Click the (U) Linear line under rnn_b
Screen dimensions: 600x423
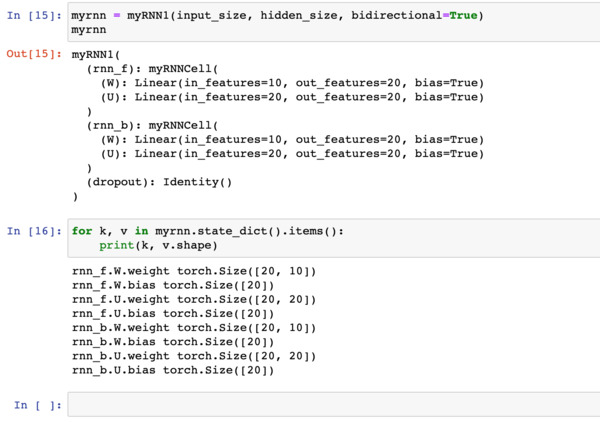point(292,154)
